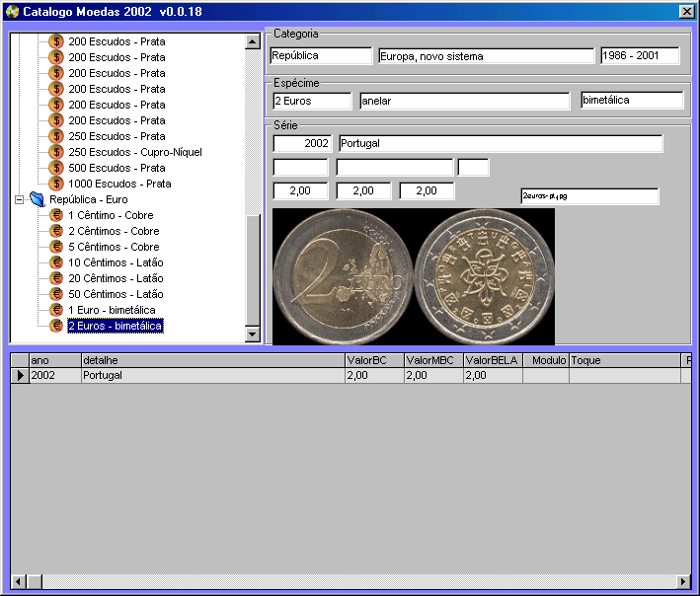This screenshot has height=596, width=700.
Task: Click the dollar coin icon beside 1000 Escudos - Prata
Action: [x=56, y=184]
